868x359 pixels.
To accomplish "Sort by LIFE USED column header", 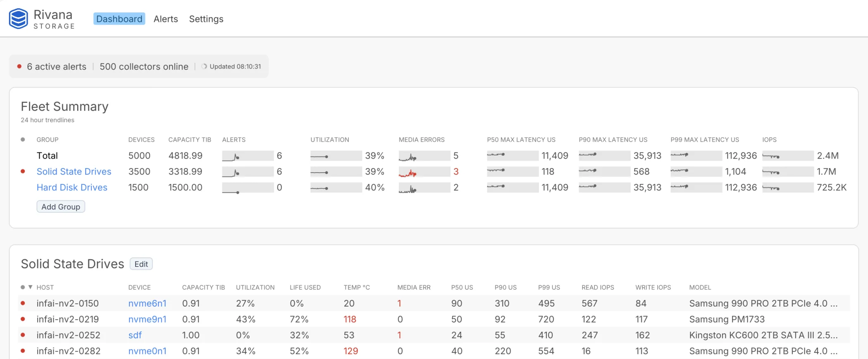I will click(305, 287).
